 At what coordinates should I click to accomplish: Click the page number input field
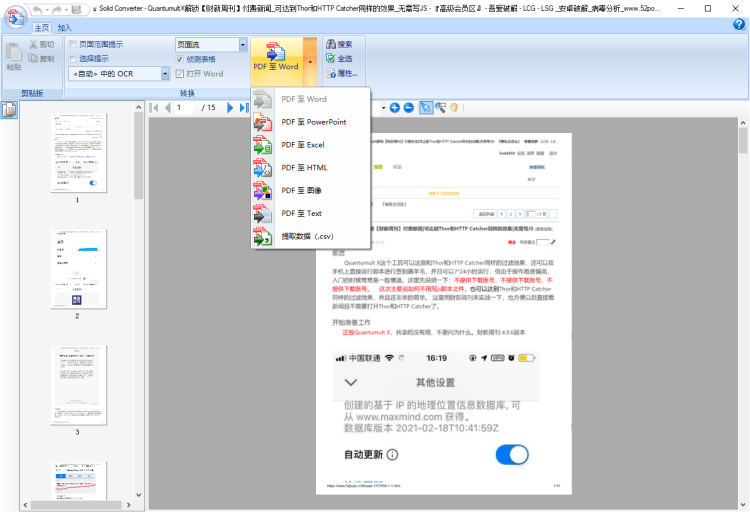pyautogui.click(x=185, y=108)
